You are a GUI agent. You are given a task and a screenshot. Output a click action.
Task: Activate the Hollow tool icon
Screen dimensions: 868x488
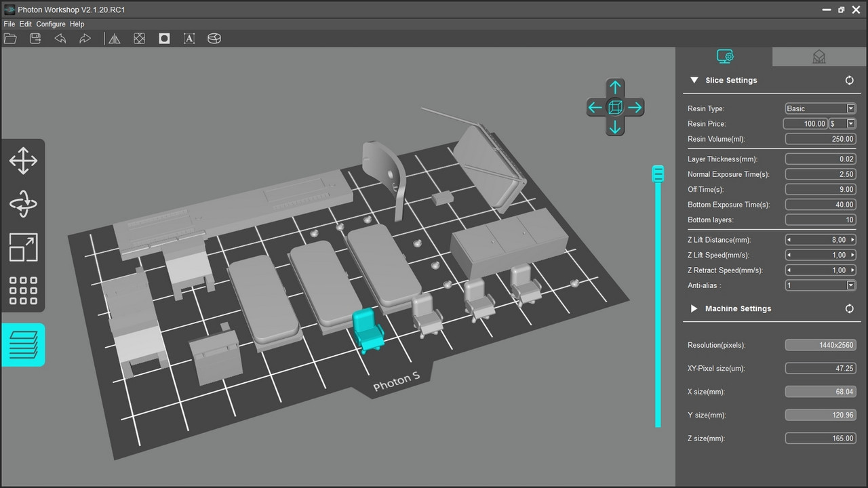(139, 39)
